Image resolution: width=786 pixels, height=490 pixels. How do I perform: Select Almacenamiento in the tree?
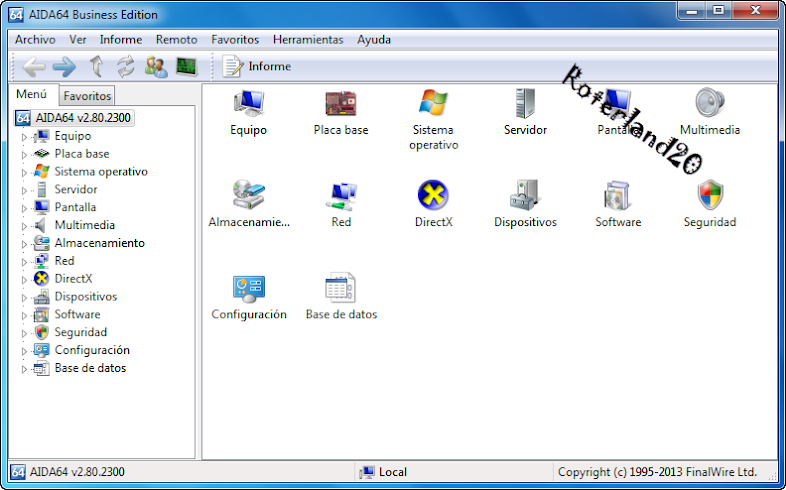pyautogui.click(x=99, y=243)
